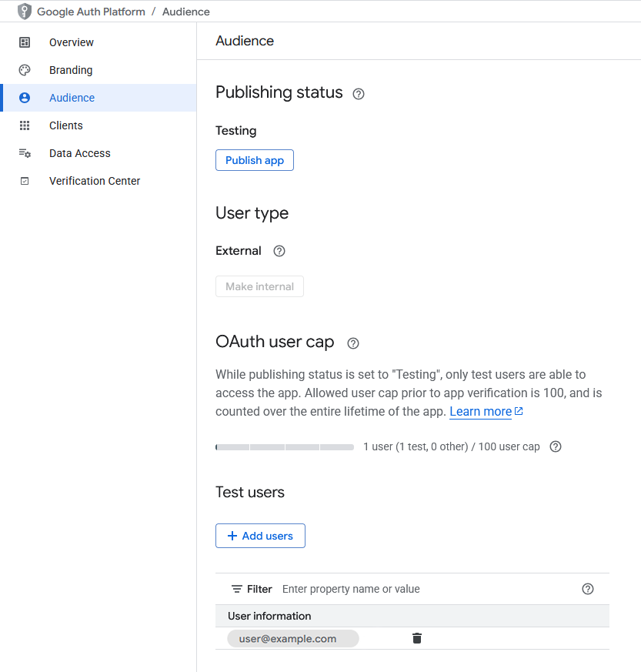641x672 pixels.
Task: Open help icon next to External
Action: point(279,251)
